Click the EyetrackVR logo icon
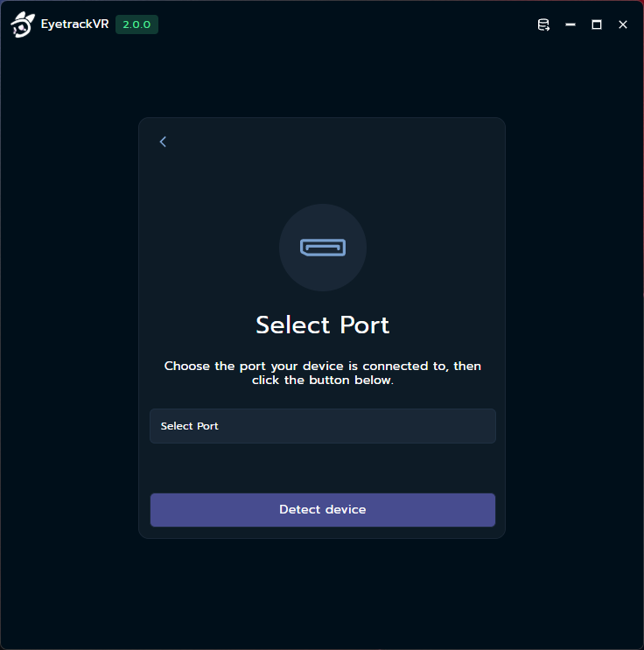 tap(22, 25)
